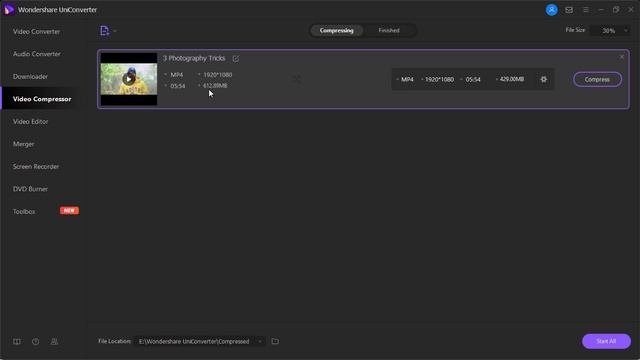Click the source resolution 1920*1080 text

[218, 75]
